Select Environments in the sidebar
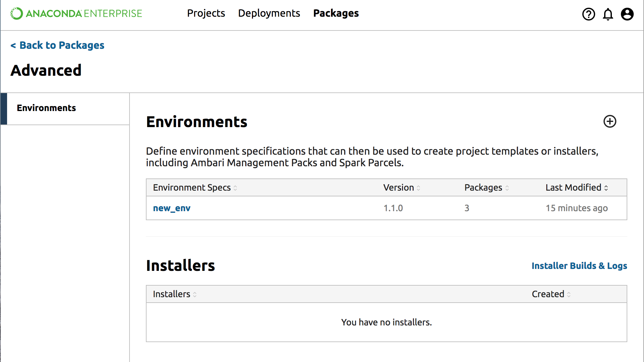The width and height of the screenshot is (644, 362). (47, 108)
